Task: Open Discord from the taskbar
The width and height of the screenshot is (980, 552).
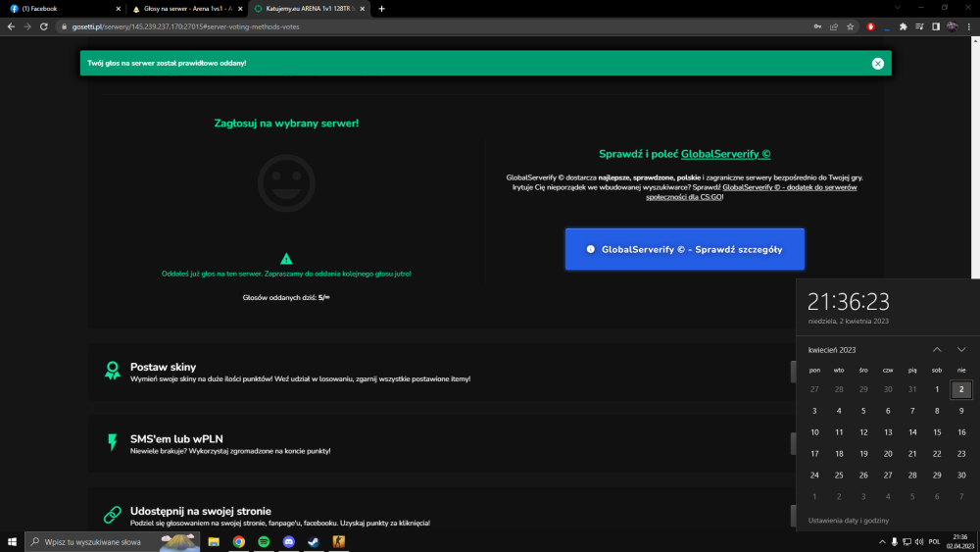Action: (289, 541)
